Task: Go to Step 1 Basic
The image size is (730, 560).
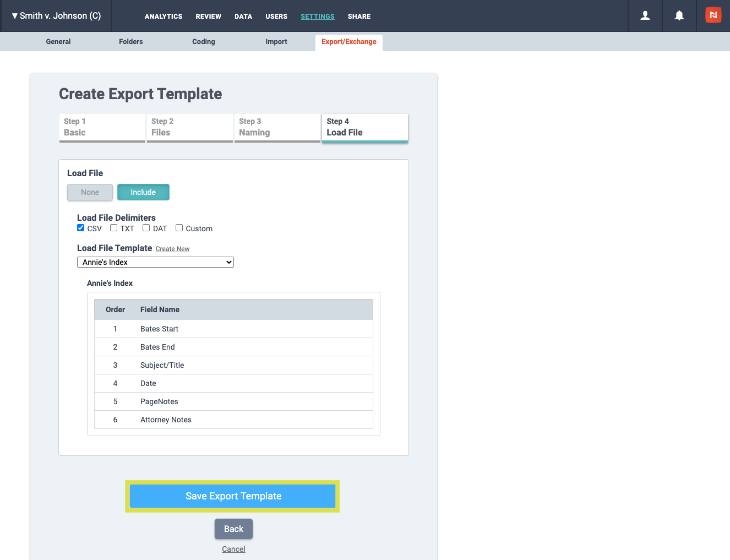Action: pyautogui.click(x=102, y=128)
